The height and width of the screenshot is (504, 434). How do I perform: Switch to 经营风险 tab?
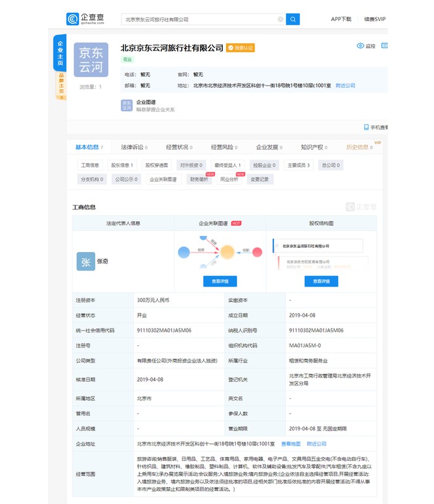pos(224,147)
